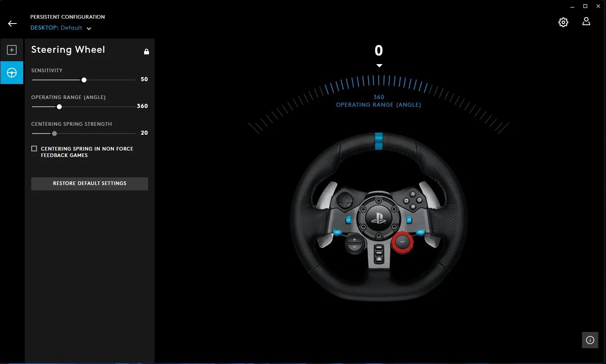Viewport: 606px width, 364px height.
Task: Click the Operating Range value 360 in panel
Action: (142, 106)
